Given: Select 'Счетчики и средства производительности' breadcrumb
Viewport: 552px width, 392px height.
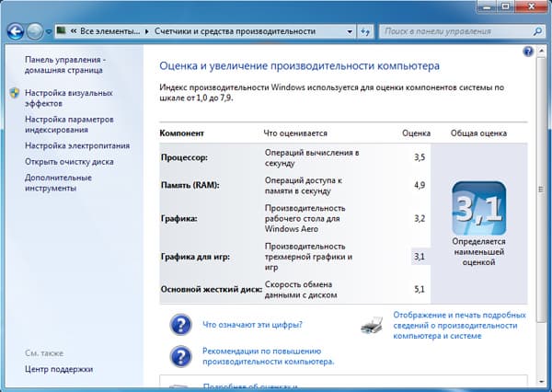Looking at the screenshot, I should (x=235, y=31).
